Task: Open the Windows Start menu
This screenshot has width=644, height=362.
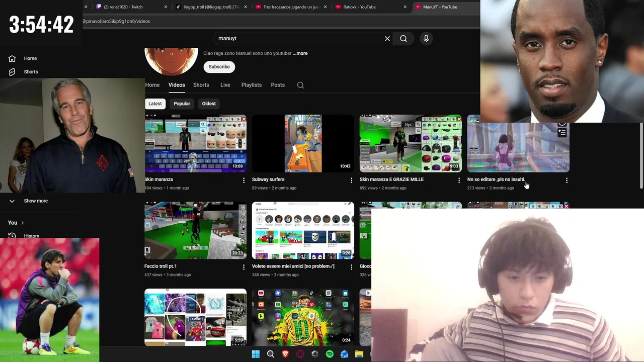Action: (x=256, y=354)
